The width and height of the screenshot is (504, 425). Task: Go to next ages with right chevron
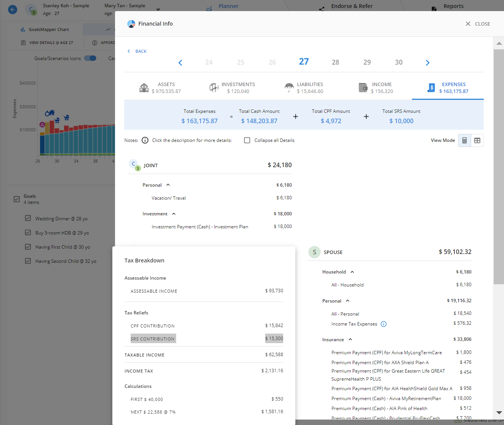coord(428,63)
